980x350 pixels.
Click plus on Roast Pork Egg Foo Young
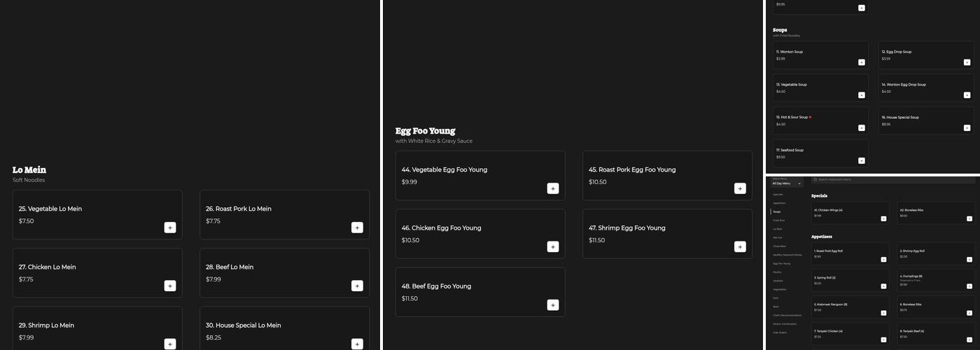(x=740, y=188)
